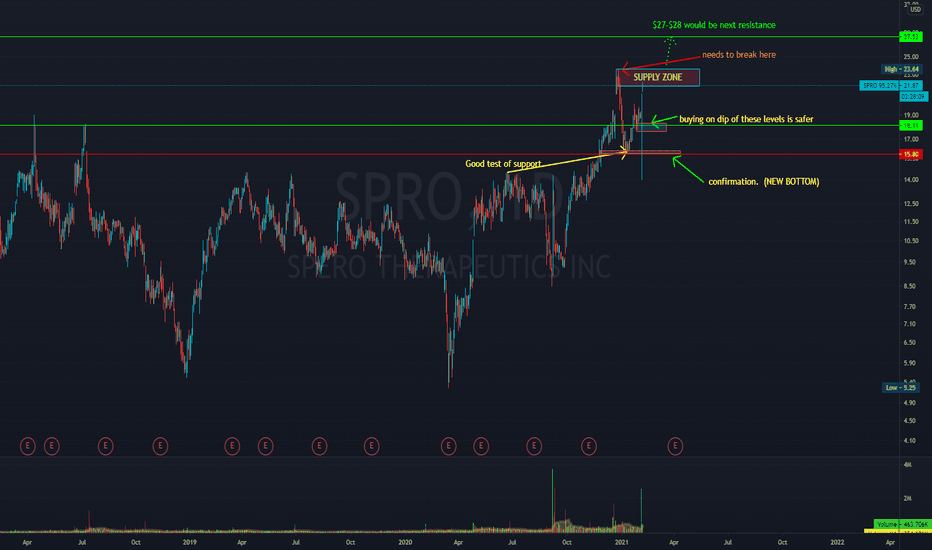
Task: Select the SUPPLY ZONE rectangle label
Action: [x=657, y=77]
